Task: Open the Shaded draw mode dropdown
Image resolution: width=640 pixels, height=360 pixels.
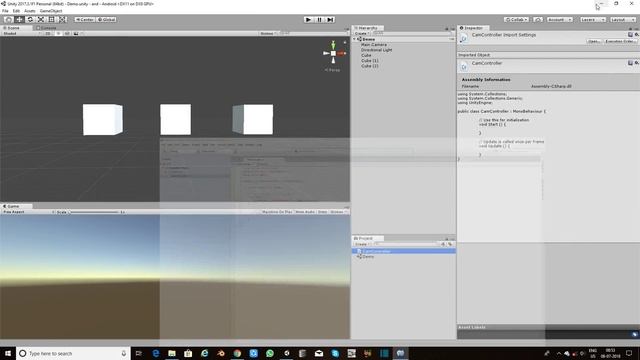Action: point(21,33)
